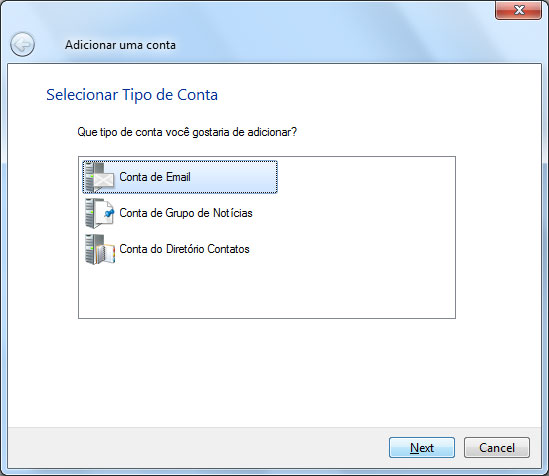The width and height of the screenshot is (549, 476).
Task: Click the gray footer area left of Next
Action: tap(196, 448)
